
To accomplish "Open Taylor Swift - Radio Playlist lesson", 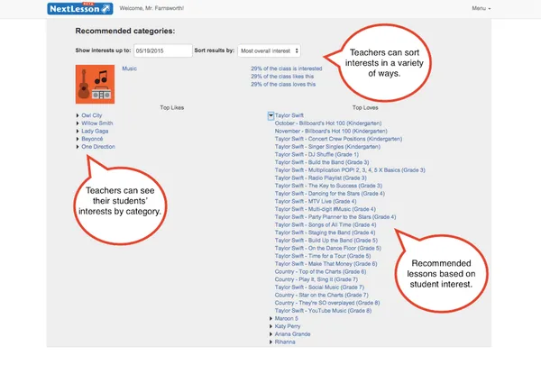I will 320,178.
